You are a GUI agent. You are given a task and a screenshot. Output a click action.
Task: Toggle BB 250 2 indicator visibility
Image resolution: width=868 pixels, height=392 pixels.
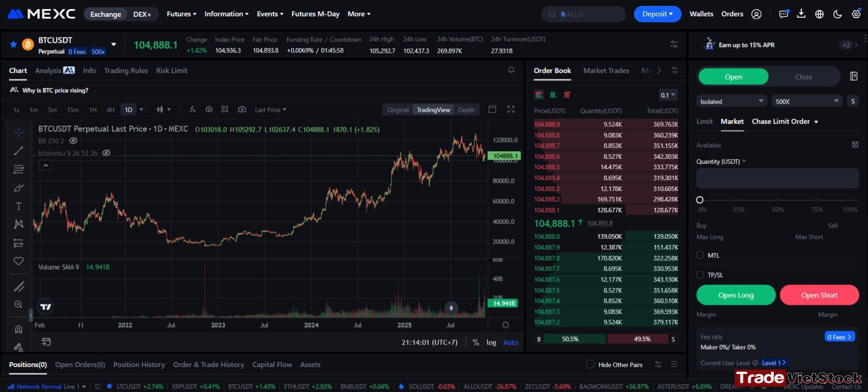[x=73, y=141]
